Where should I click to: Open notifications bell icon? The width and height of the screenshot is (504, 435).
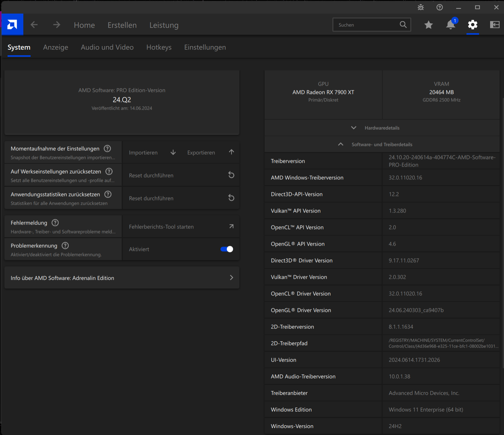pyautogui.click(x=451, y=25)
